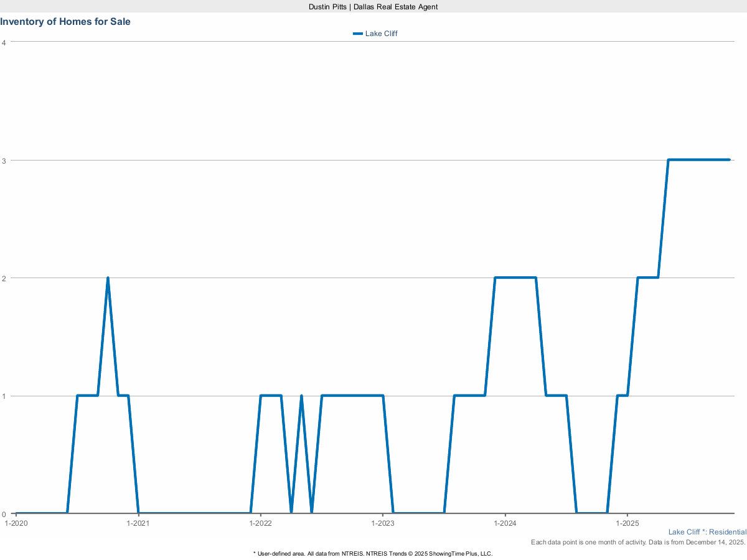Image resolution: width=747 pixels, height=560 pixels.
Task: Click the y-axis label 2
Action: pos(4,278)
